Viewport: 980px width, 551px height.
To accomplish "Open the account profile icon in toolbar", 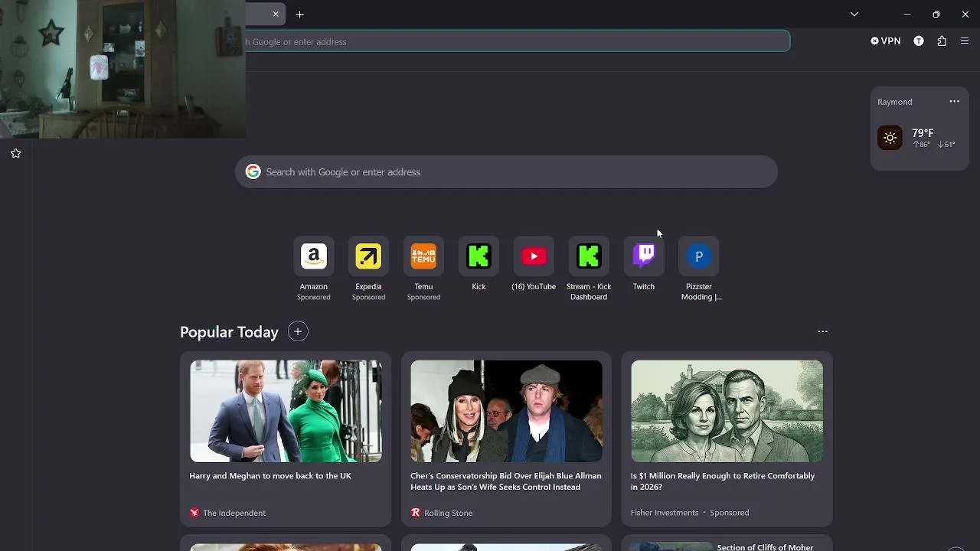I will [919, 41].
